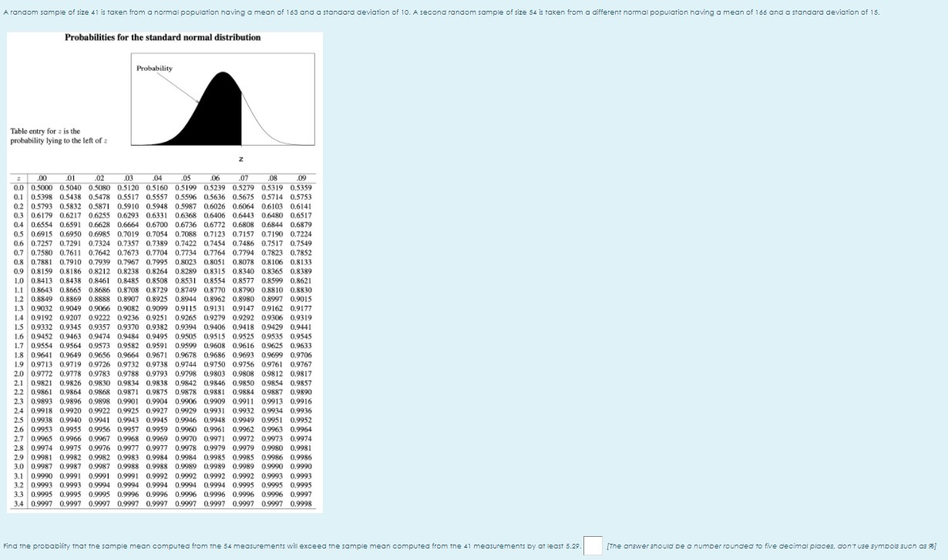
Task: Click the table cell 0.8413
Action: pyautogui.click(x=42, y=282)
